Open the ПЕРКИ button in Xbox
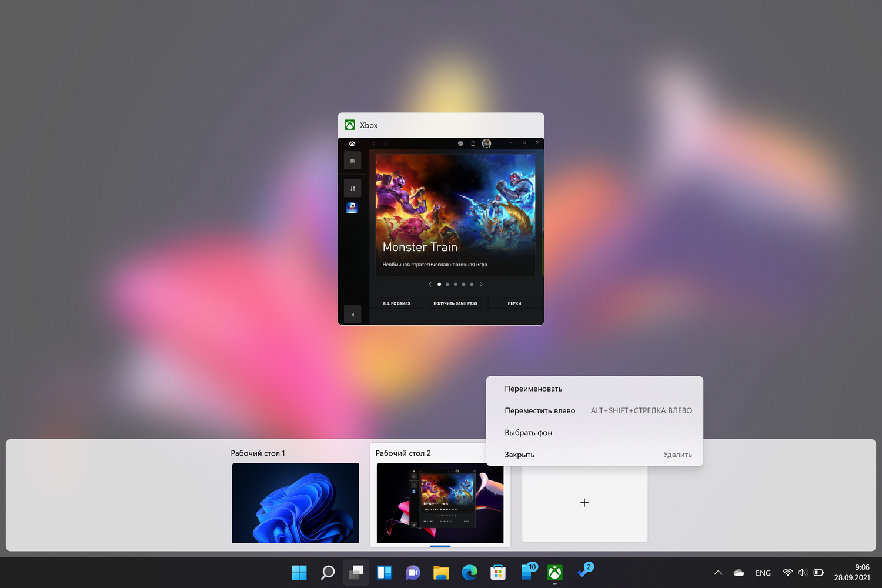The height and width of the screenshot is (588, 882). coord(514,303)
